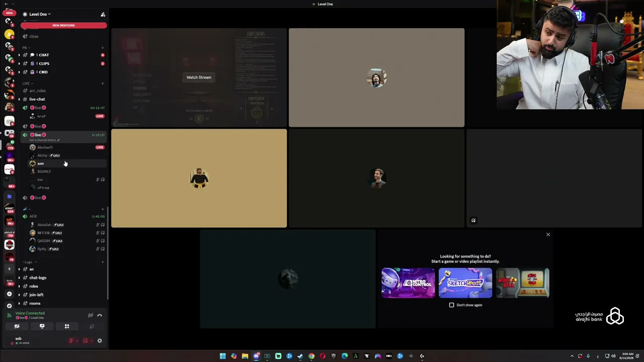Add a server with the plus icon
This screenshot has width=644, height=362.
click(9, 294)
